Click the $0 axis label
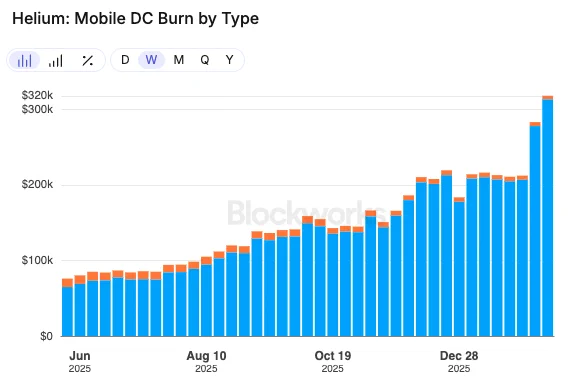Image resolution: width=572 pixels, height=381 pixels. pos(46,336)
